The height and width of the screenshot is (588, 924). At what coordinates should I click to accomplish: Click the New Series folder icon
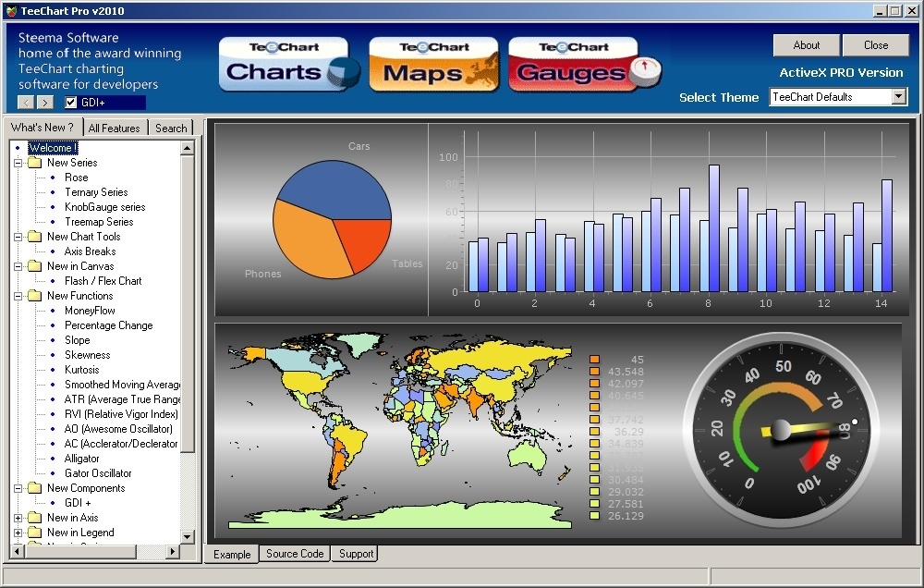(x=35, y=163)
